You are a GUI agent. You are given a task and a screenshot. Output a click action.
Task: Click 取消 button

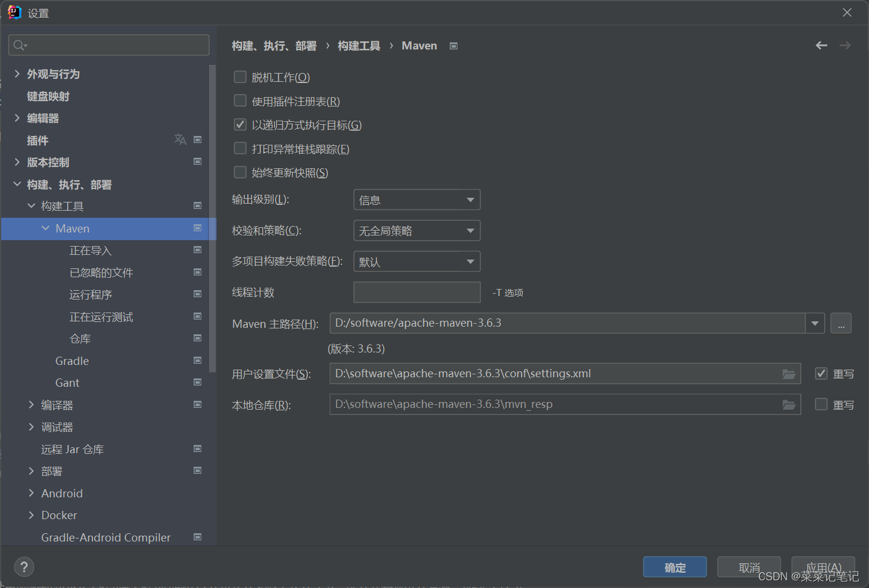click(749, 567)
